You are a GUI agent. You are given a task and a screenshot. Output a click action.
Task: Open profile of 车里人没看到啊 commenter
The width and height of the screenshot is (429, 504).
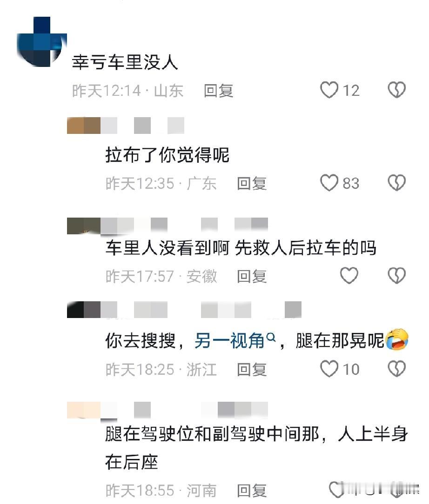click(167, 225)
